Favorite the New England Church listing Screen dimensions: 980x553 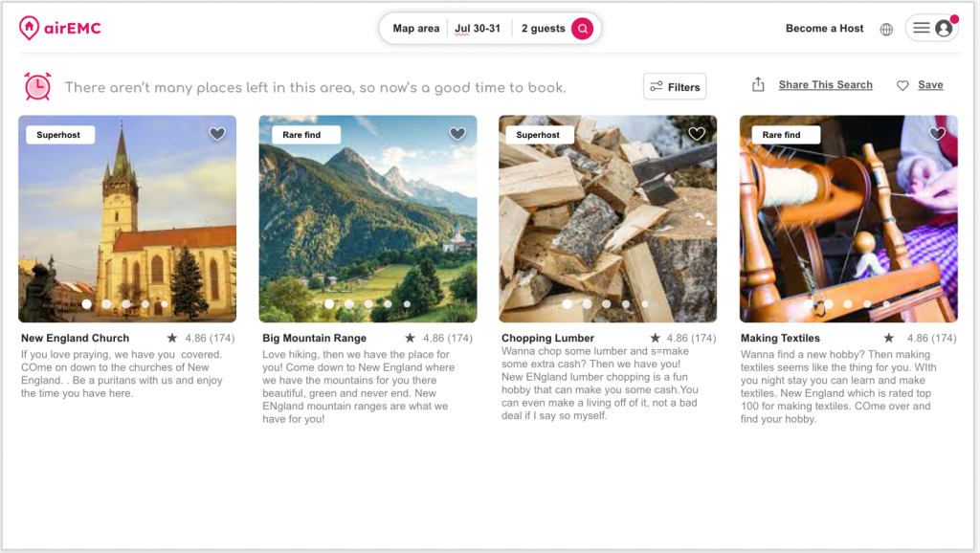click(217, 134)
